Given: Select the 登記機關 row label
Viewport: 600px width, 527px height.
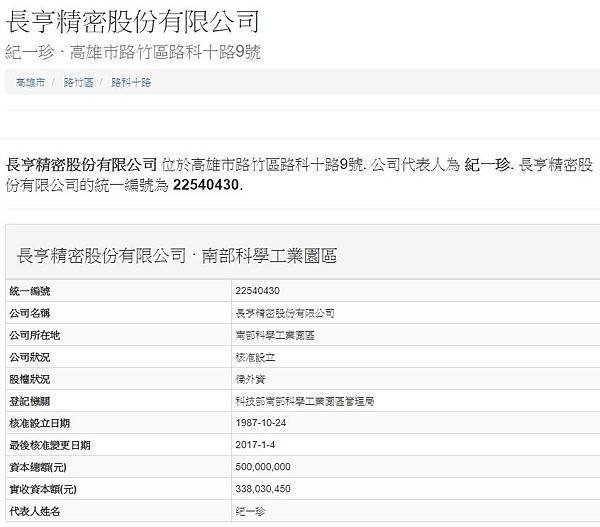Looking at the screenshot, I should pyautogui.click(x=30, y=401).
